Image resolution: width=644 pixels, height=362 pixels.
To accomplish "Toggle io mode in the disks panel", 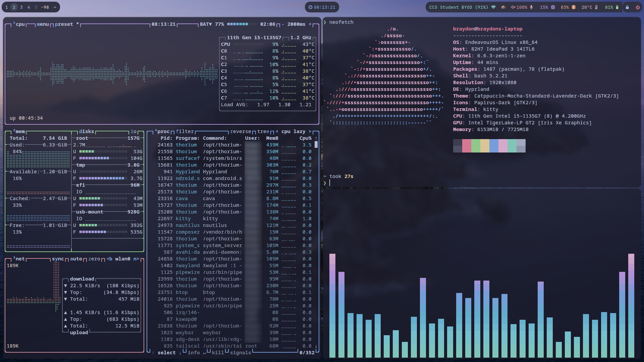I will click(x=133, y=131).
